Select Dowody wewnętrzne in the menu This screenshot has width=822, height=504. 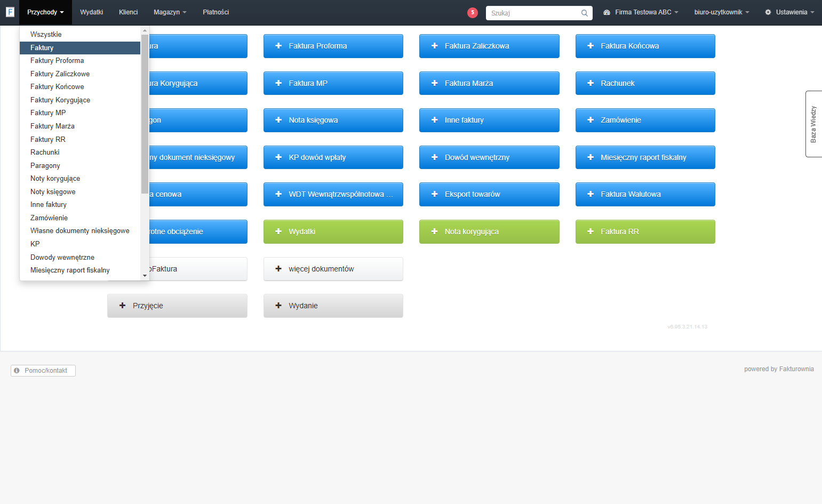pyautogui.click(x=80, y=257)
